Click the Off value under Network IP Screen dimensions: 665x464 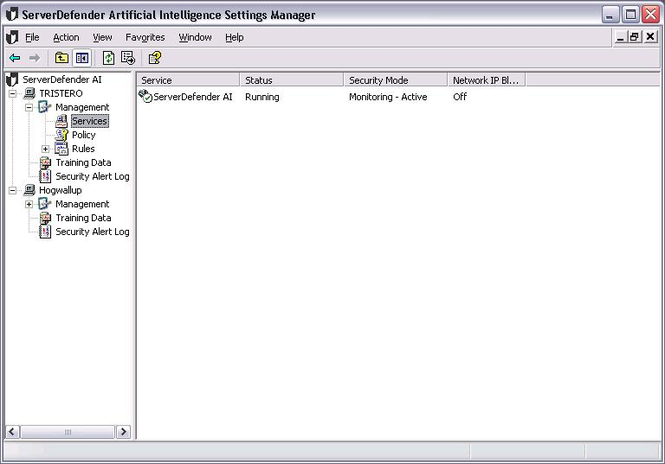pos(460,97)
